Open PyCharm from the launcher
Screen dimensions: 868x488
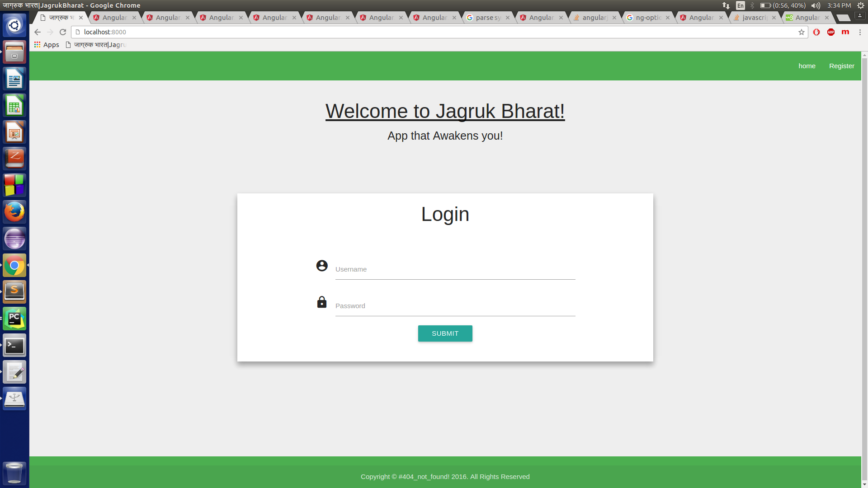[14, 319]
